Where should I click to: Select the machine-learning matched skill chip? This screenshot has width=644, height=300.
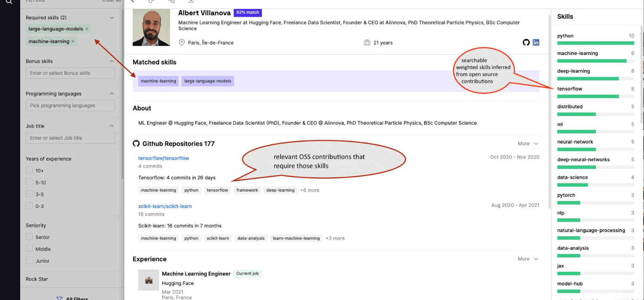[158, 81]
